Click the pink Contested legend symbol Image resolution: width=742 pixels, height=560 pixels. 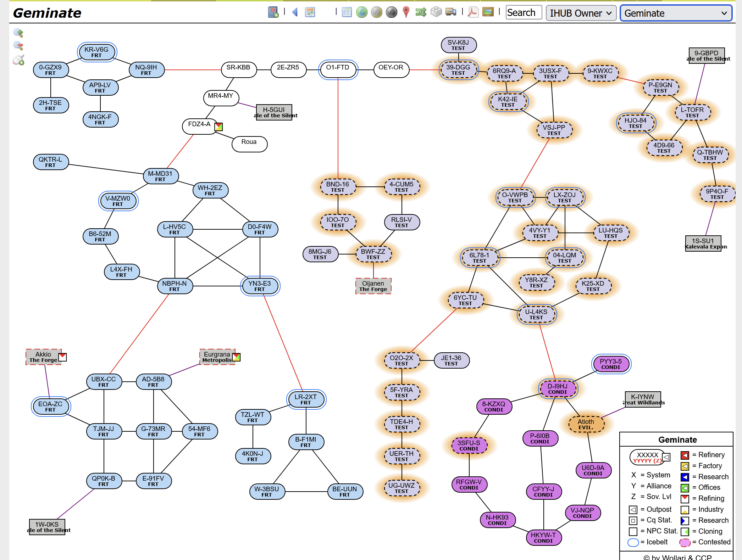pos(685,542)
